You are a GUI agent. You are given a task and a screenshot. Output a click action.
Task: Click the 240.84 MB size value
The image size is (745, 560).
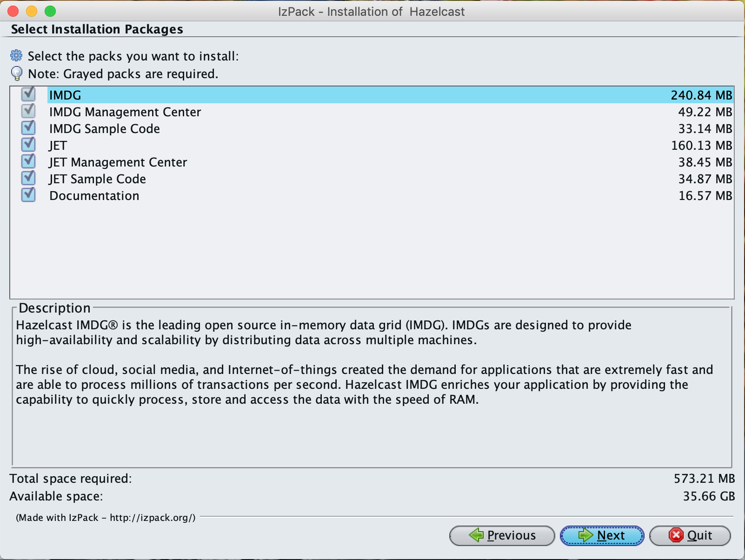(x=701, y=95)
